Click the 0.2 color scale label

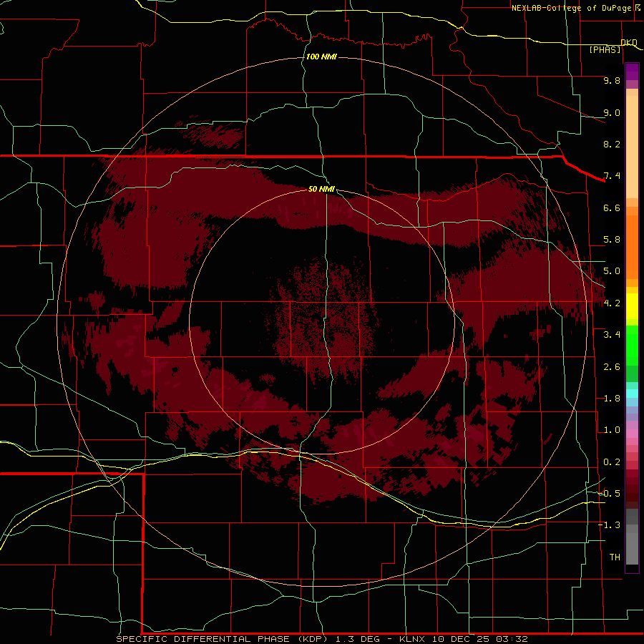tap(612, 462)
